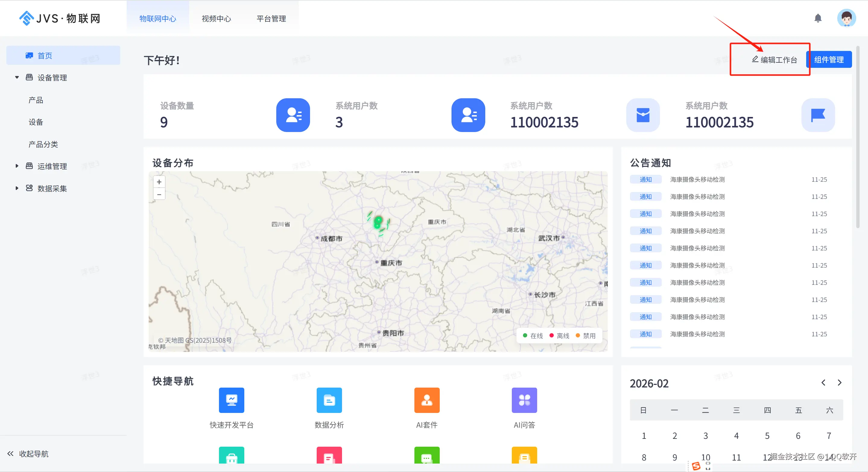Click the 快速开发平台 shortcut icon
The width and height of the screenshot is (868, 472).
pos(232,400)
